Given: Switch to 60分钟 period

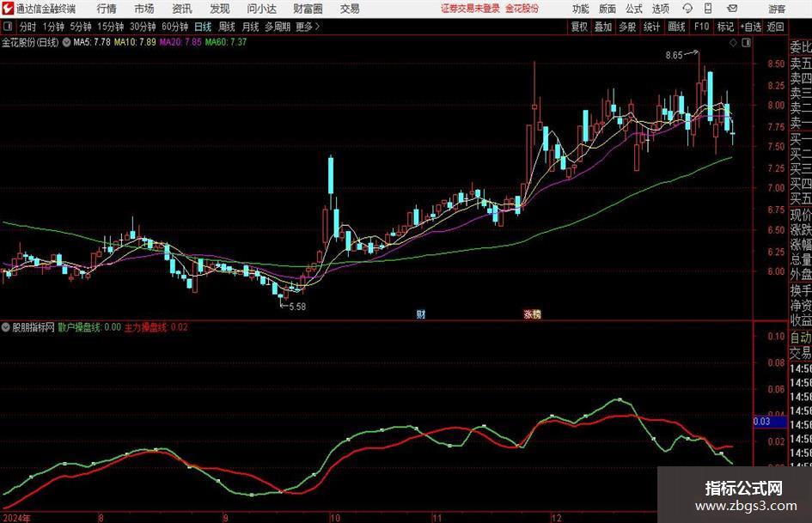Looking at the screenshot, I should pyautogui.click(x=175, y=27).
